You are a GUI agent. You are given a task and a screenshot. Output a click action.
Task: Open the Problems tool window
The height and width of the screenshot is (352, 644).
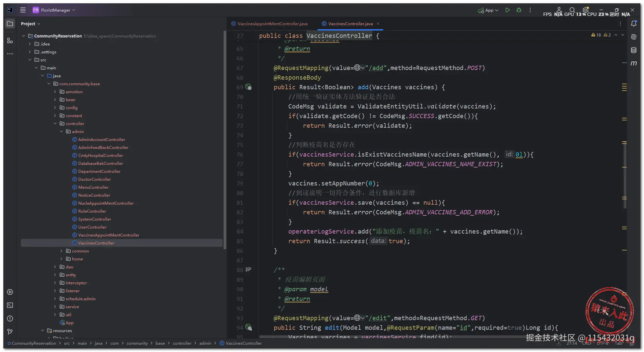[x=10, y=318]
